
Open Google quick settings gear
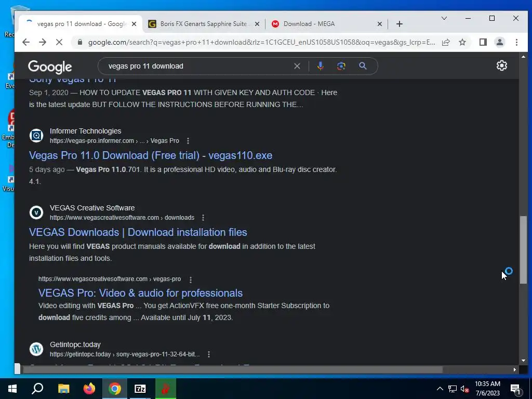tap(502, 65)
